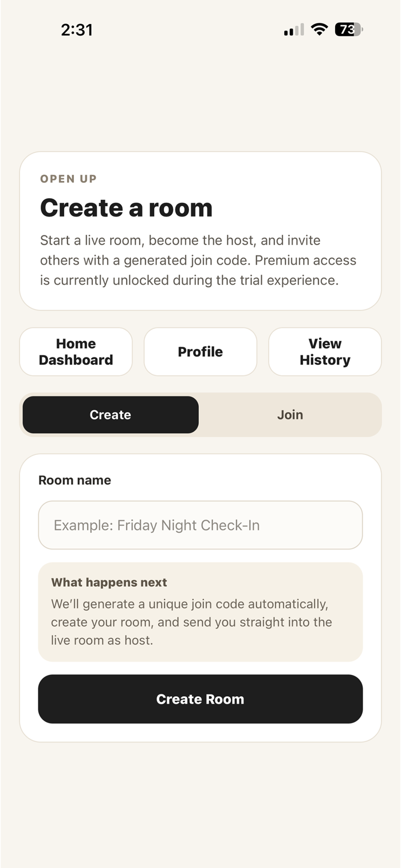Tap the 2:31 clock in status bar
The image size is (401, 868).
pos(77,30)
